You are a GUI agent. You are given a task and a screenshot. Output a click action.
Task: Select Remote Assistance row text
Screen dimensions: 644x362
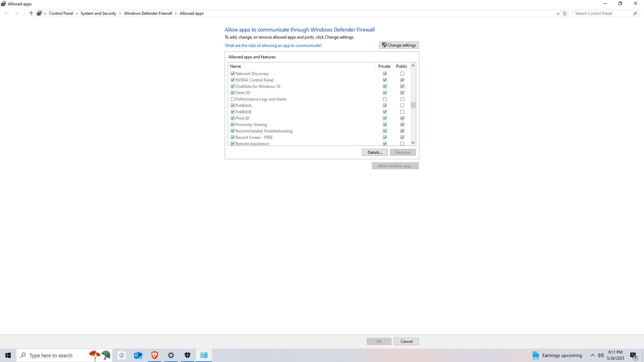coord(252,144)
